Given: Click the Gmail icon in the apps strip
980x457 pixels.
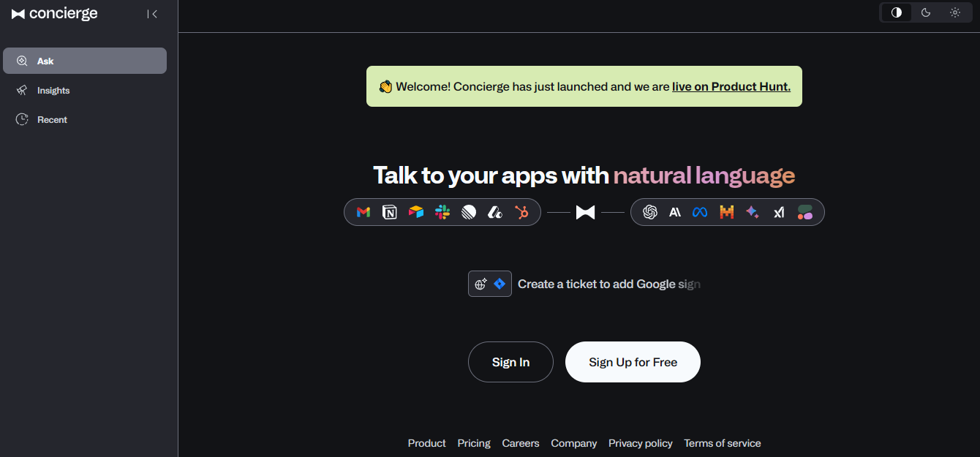Looking at the screenshot, I should [363, 212].
